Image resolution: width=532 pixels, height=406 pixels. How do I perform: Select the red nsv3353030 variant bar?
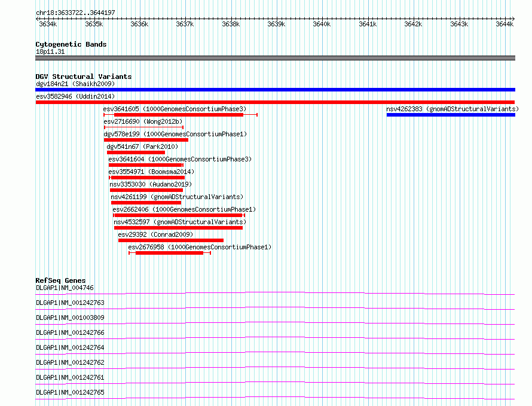(146, 190)
